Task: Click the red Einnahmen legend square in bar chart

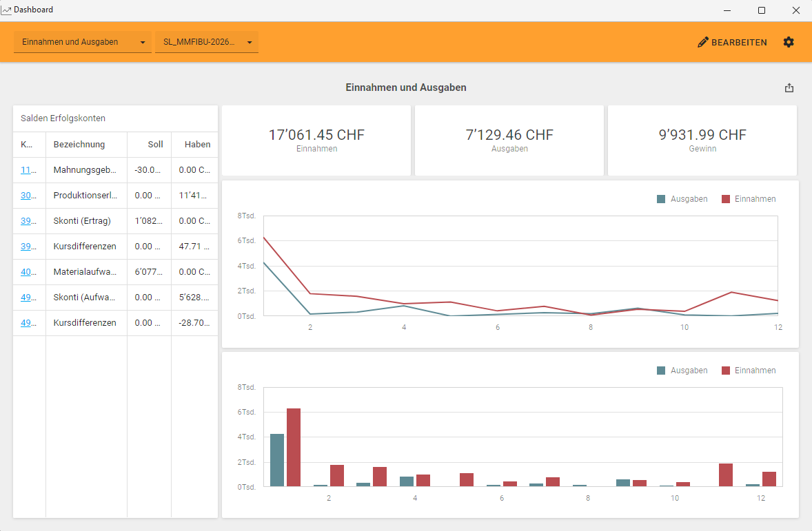Action: tap(725, 371)
